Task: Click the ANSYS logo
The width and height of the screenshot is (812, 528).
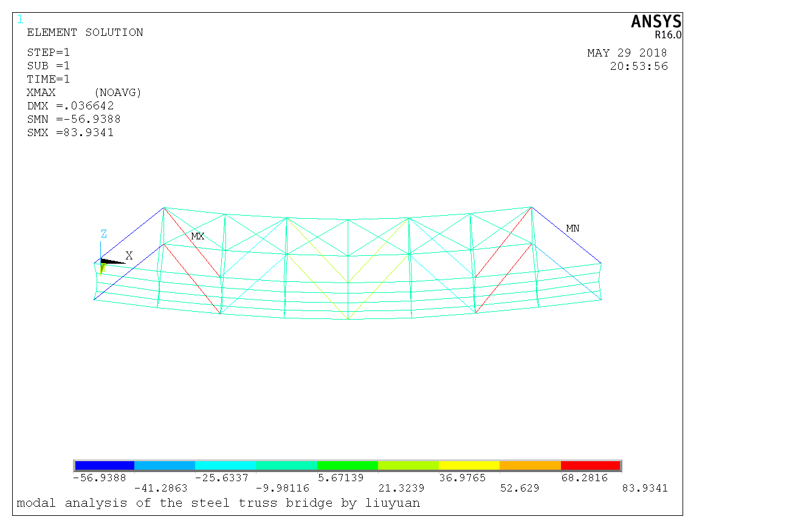Action: (x=656, y=21)
